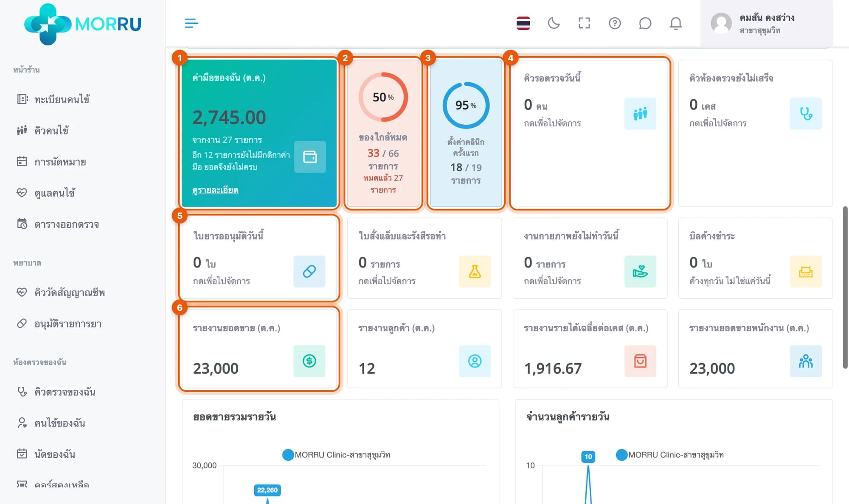Click the wallet icon in ค่ามือของฉัน card

click(310, 157)
